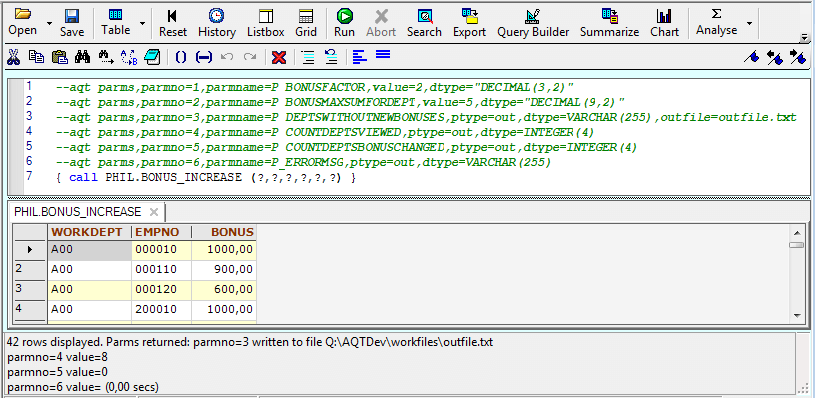Export the query results
The image size is (815, 398).
[x=469, y=23]
